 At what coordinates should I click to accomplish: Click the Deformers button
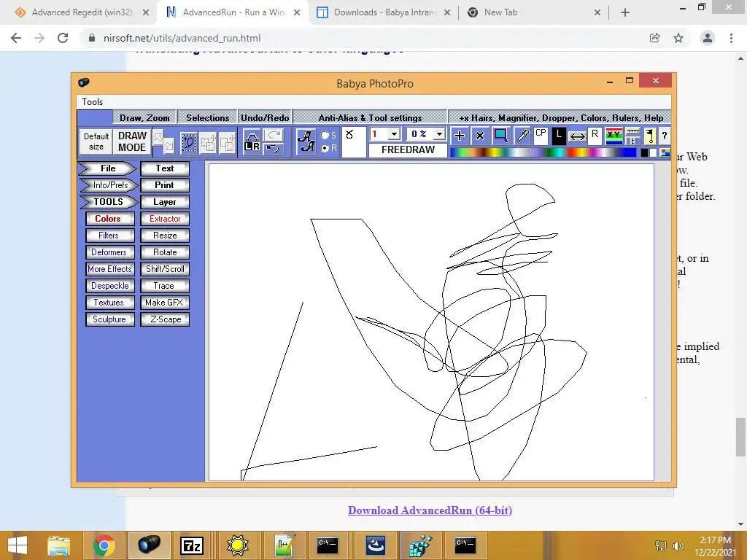tap(109, 252)
